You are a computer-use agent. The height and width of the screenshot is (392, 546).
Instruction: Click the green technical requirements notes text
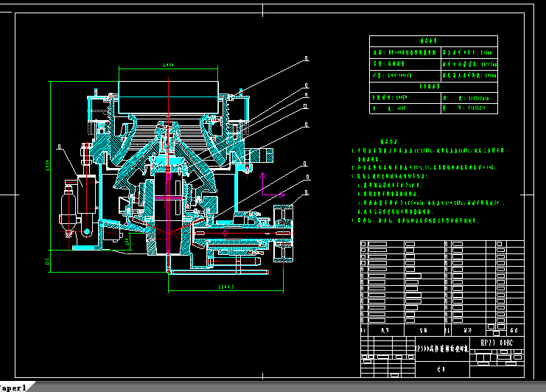click(427, 184)
